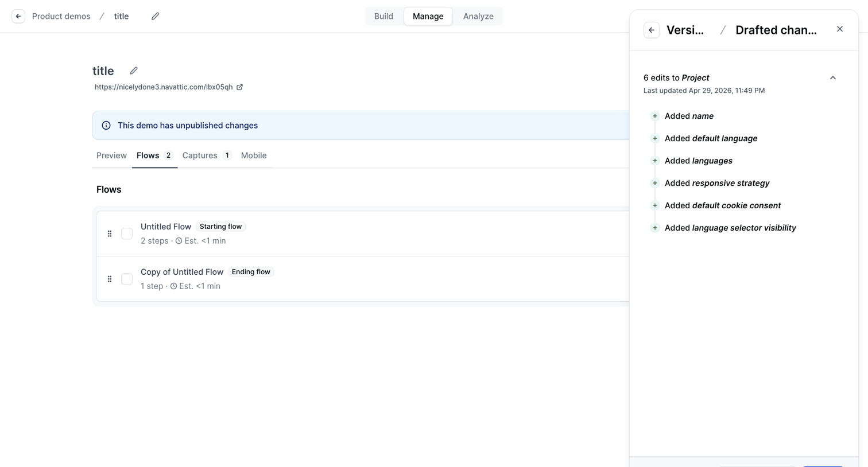Click the Flows section heading
This screenshot has width=868, height=467.
point(109,190)
